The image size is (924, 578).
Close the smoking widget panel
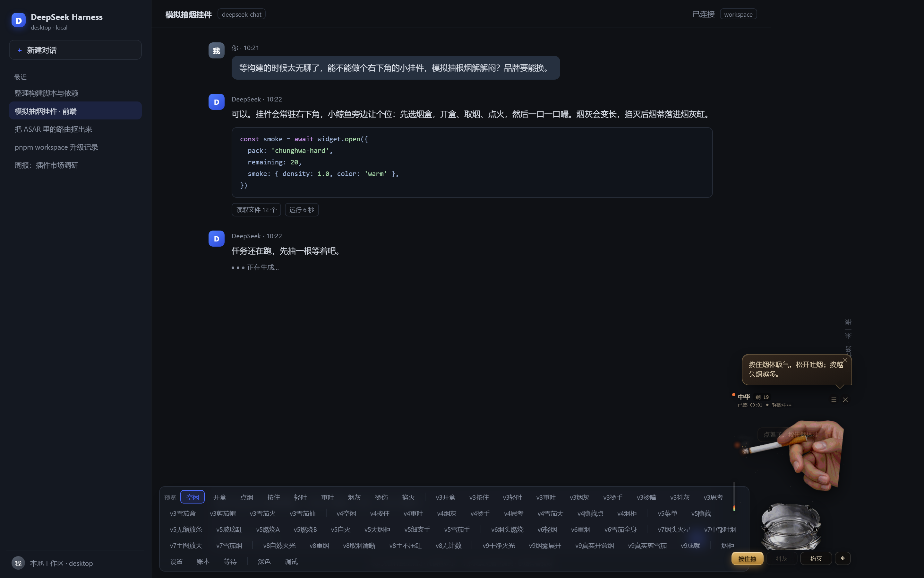pos(845,400)
